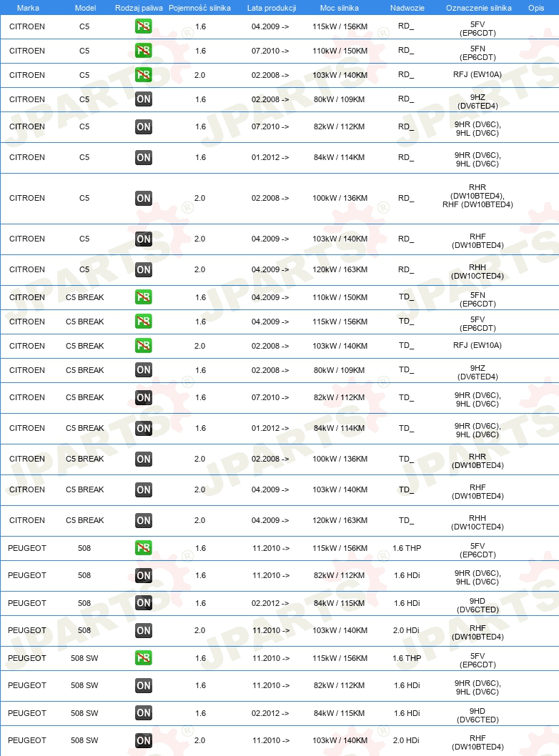Click diesel ON icon for Citroen C5 100kW/136KM
This screenshot has width=559, height=756.
pyautogui.click(x=143, y=198)
